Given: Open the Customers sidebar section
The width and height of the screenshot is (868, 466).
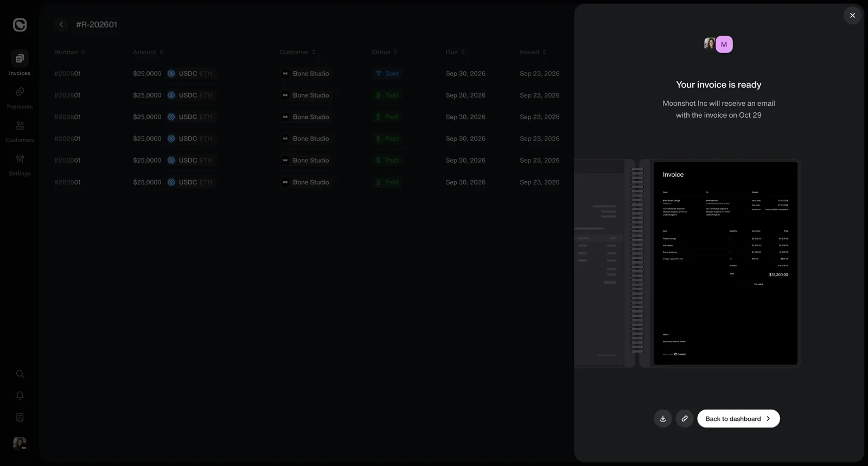Looking at the screenshot, I should 20,131.
